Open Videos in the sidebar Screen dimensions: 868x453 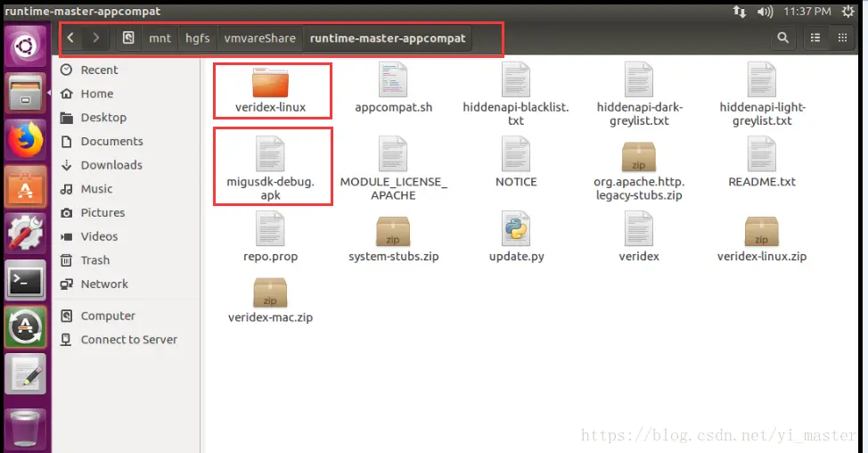coord(99,236)
